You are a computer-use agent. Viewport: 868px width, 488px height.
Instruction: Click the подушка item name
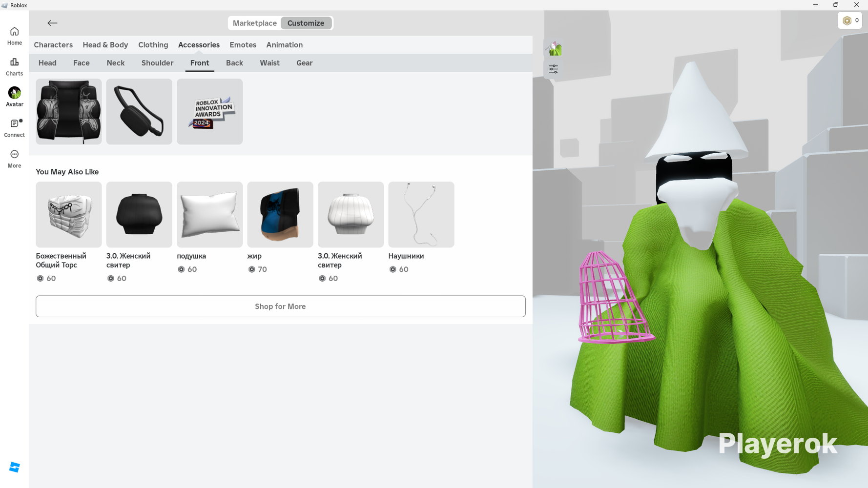pos(191,256)
